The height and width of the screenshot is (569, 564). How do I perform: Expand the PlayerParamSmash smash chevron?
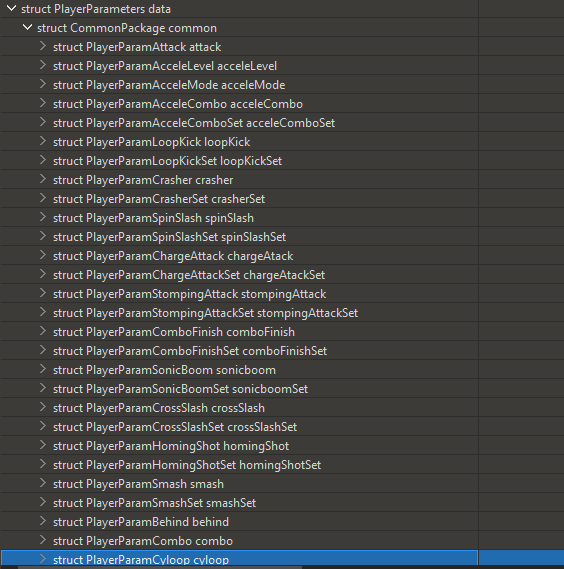[43, 483]
